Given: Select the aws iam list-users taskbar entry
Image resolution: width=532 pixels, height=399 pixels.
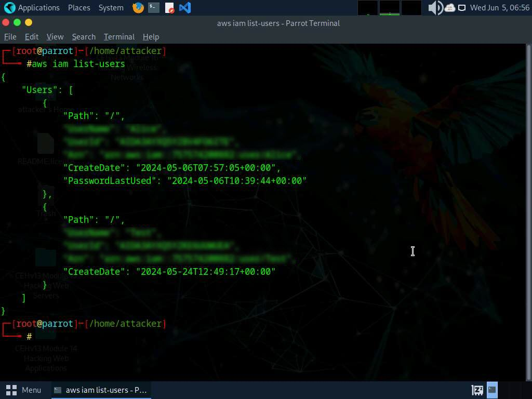Looking at the screenshot, I should click(x=101, y=390).
